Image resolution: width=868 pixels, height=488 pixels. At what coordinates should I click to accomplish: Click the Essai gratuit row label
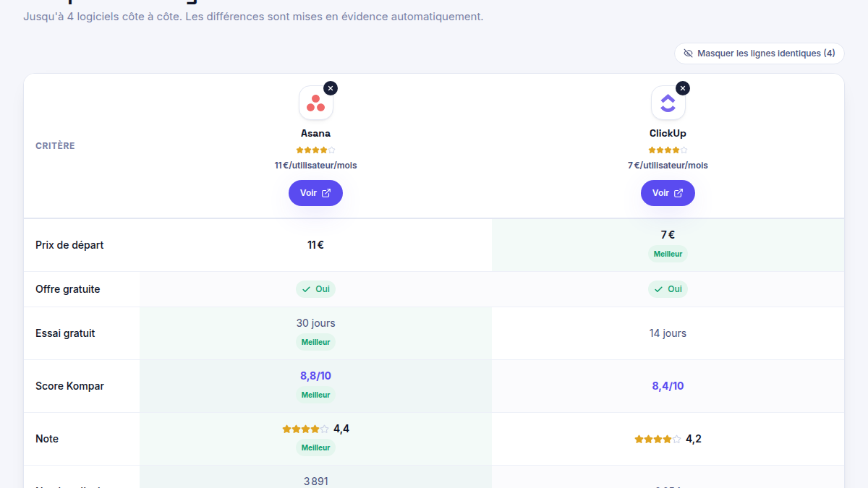[65, 333]
